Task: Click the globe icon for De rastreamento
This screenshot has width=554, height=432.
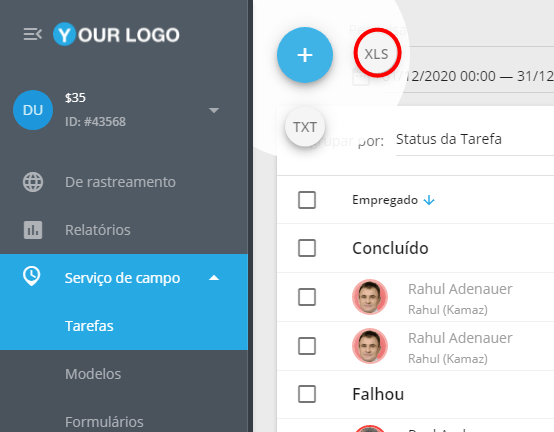Action: point(33,182)
